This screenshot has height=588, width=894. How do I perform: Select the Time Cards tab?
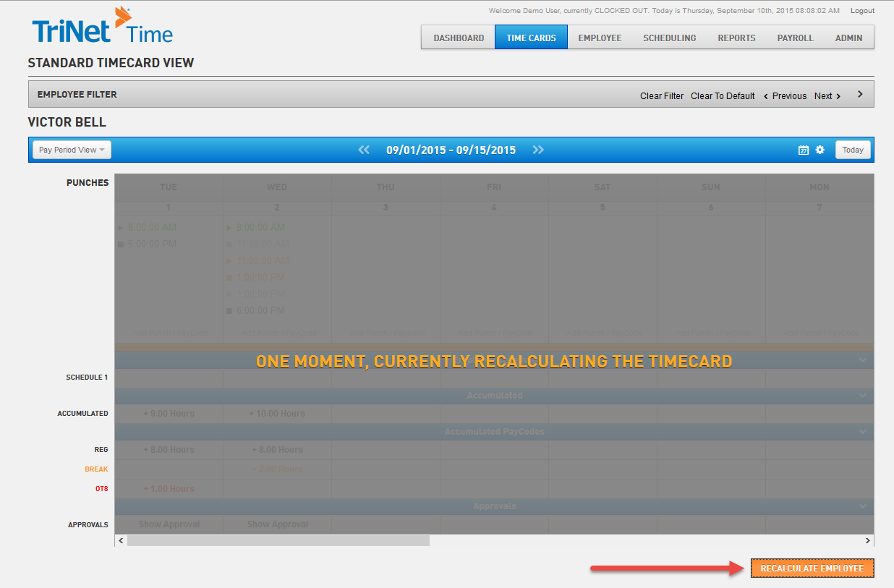[532, 38]
